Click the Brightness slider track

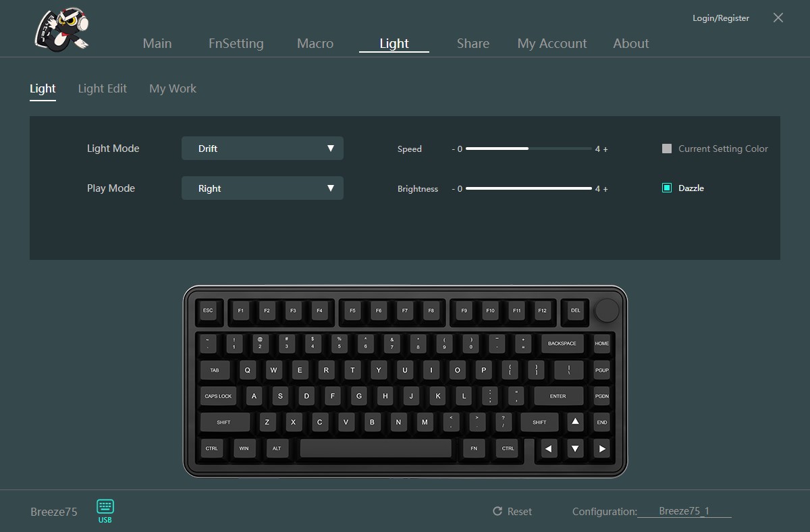tap(529, 188)
